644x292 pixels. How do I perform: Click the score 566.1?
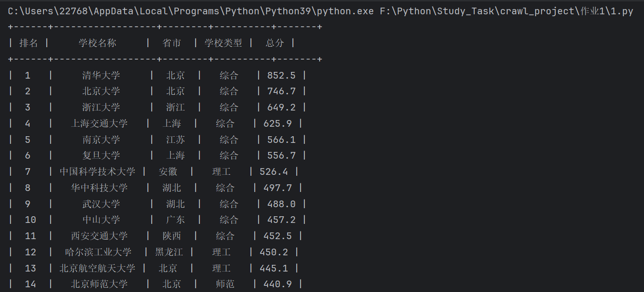tap(281, 140)
